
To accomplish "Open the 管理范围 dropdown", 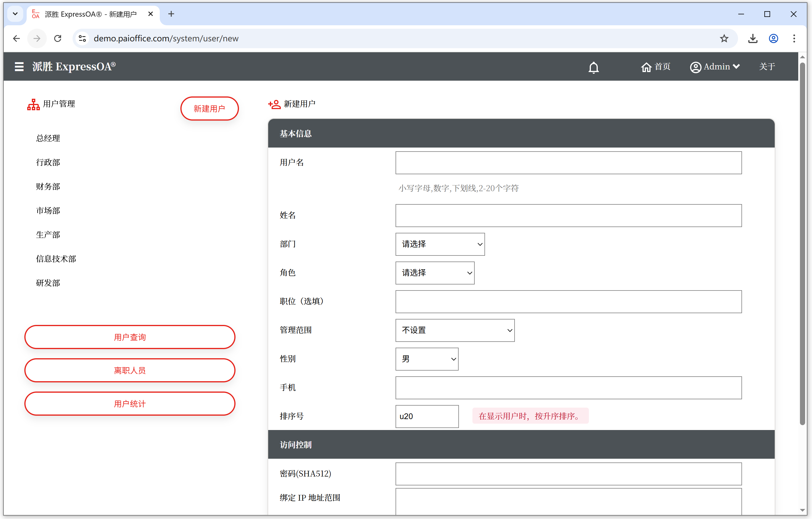I will click(455, 330).
